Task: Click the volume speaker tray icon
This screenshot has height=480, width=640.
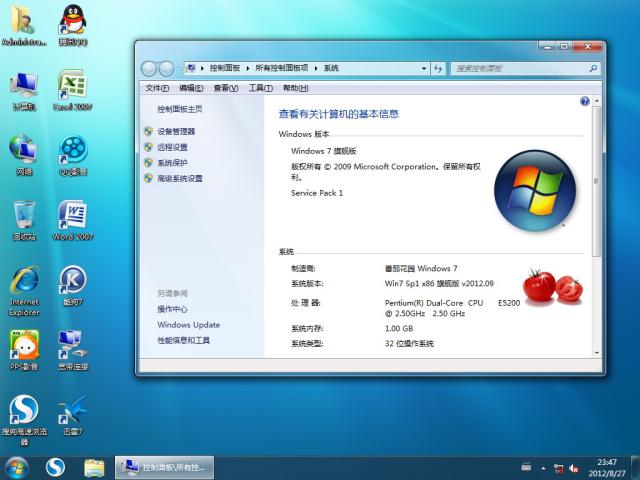Action: tap(573, 468)
